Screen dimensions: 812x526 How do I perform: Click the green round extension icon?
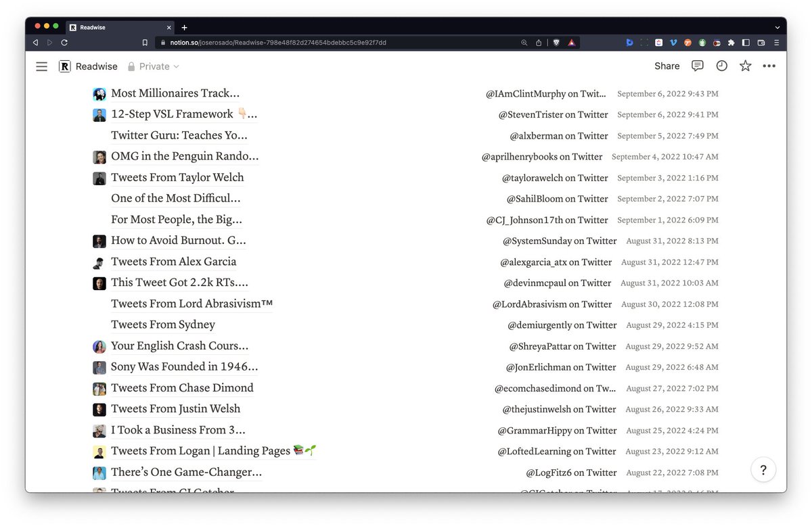coord(702,43)
